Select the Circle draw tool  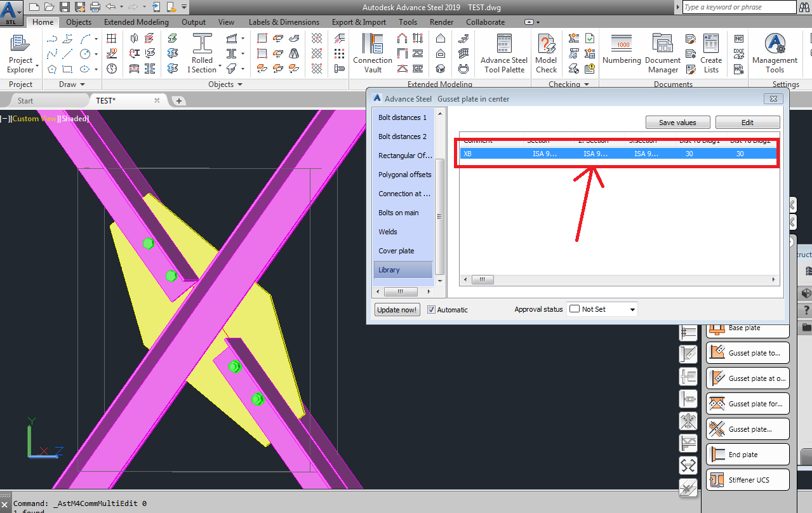[x=84, y=54]
